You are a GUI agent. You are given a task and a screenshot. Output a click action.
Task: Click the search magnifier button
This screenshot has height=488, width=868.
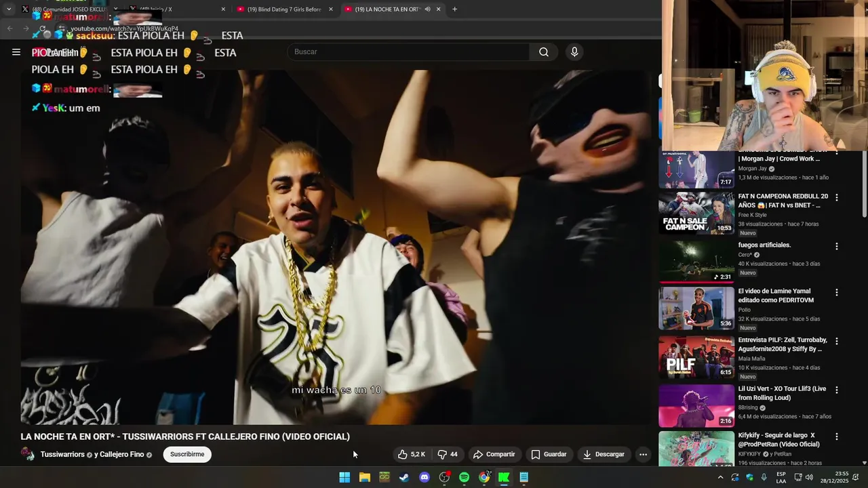(544, 52)
